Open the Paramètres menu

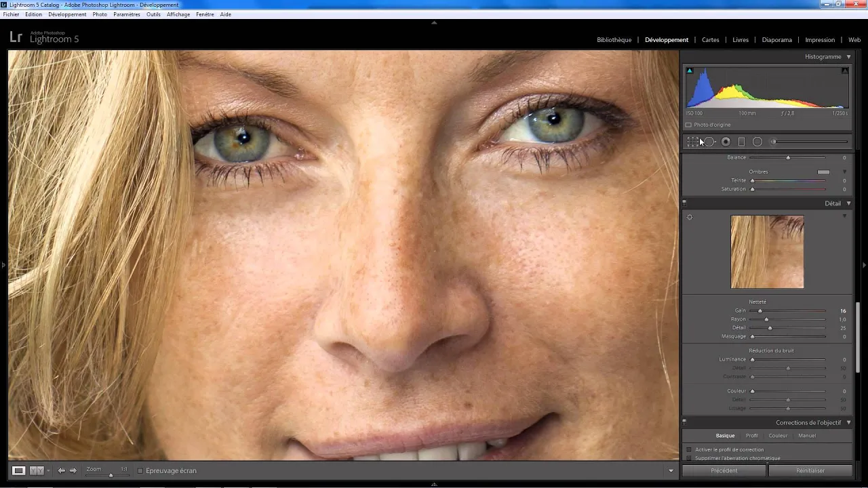[127, 14]
